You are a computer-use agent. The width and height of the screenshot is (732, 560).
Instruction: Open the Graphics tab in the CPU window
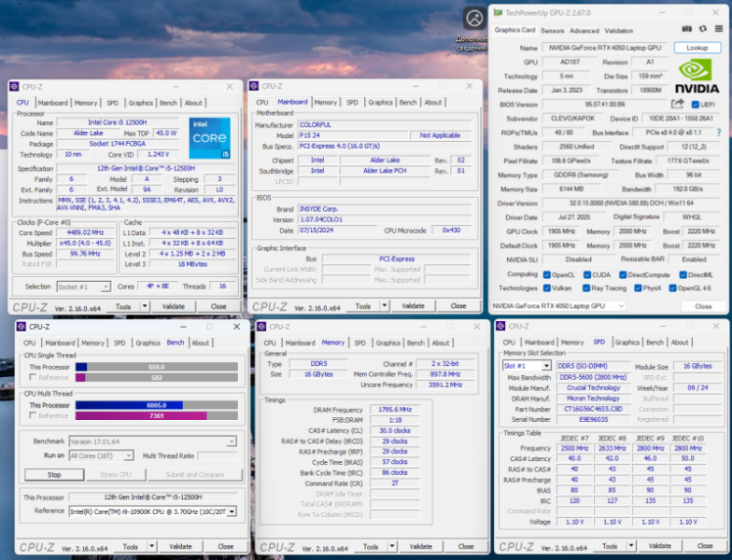140,103
